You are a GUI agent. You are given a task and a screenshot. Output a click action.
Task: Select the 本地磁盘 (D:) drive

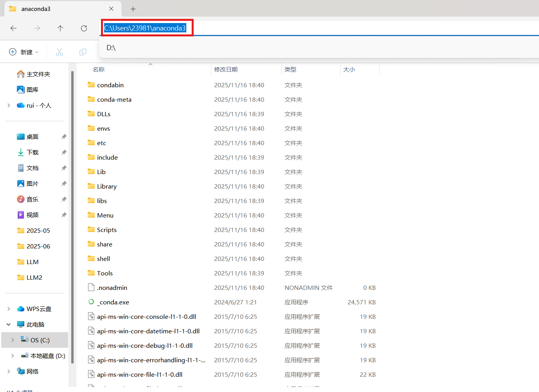(x=43, y=356)
